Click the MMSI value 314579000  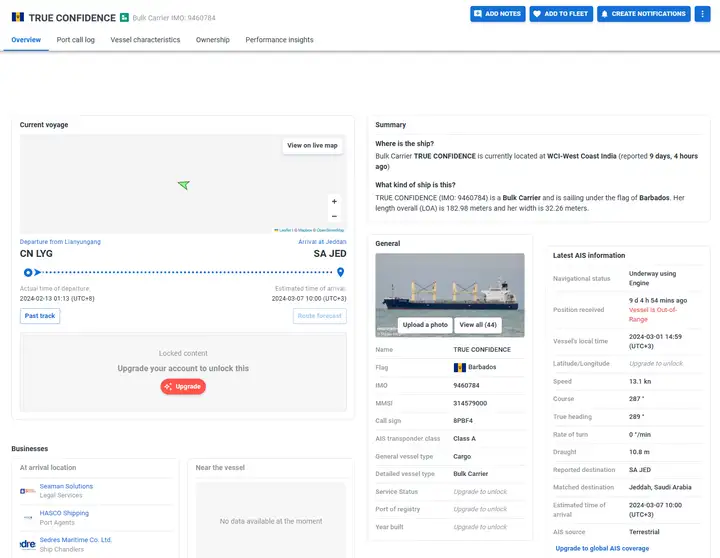[x=470, y=403]
